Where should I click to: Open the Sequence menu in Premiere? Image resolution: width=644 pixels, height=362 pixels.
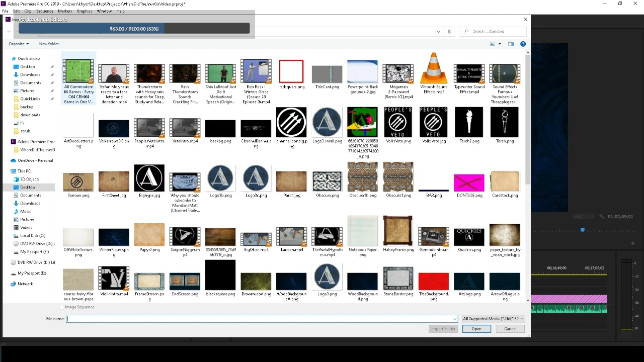point(44,11)
